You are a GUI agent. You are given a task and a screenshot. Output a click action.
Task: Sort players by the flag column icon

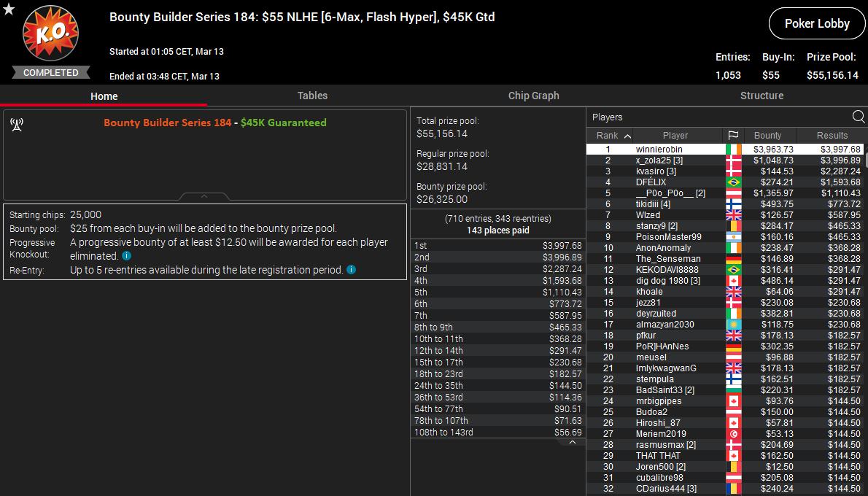click(733, 136)
